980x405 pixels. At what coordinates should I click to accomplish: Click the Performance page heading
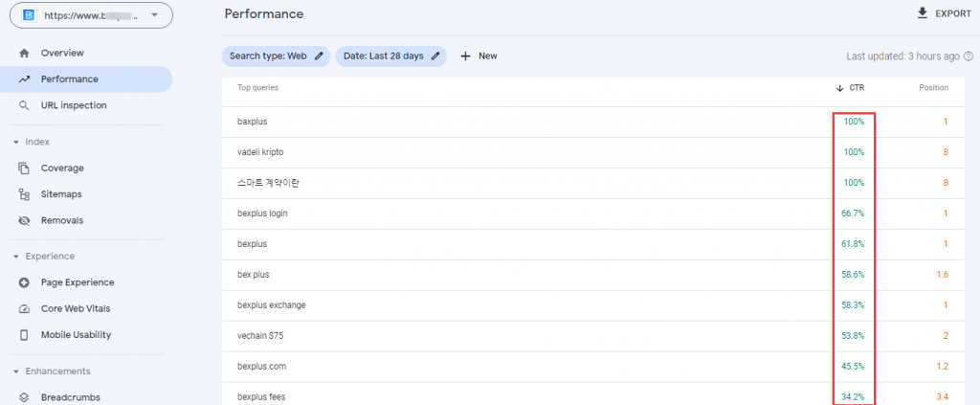point(264,13)
